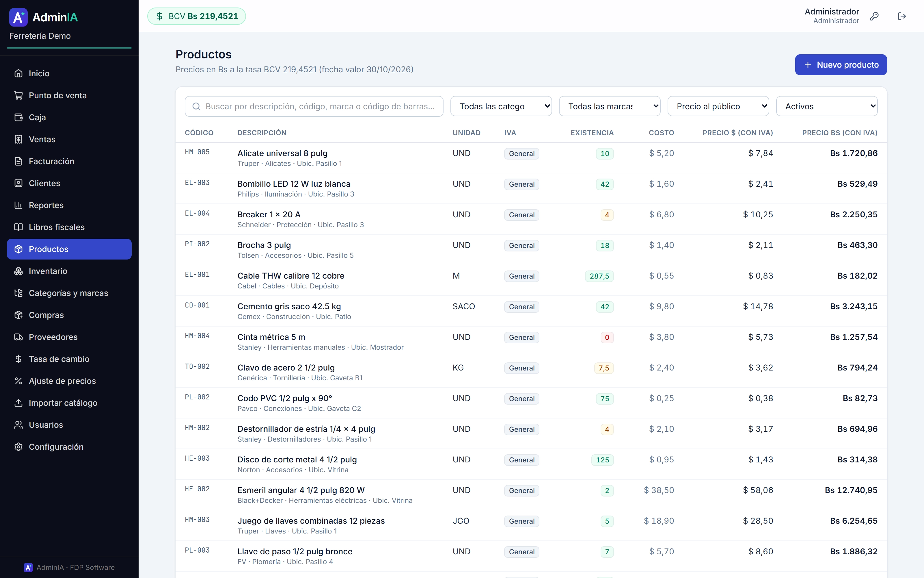The height and width of the screenshot is (578, 924).
Task: Click the Importar catálogo upload icon
Action: tap(18, 403)
